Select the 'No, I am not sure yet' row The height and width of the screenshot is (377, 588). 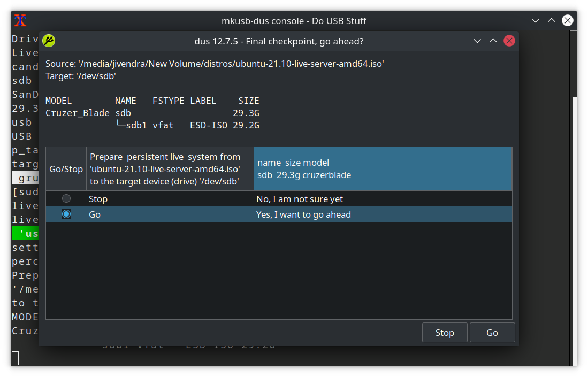tap(300, 199)
